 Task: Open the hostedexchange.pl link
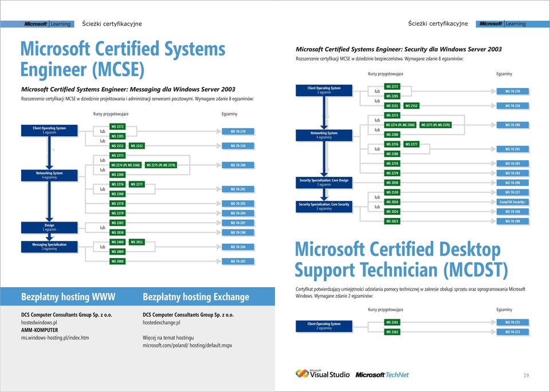point(162,322)
